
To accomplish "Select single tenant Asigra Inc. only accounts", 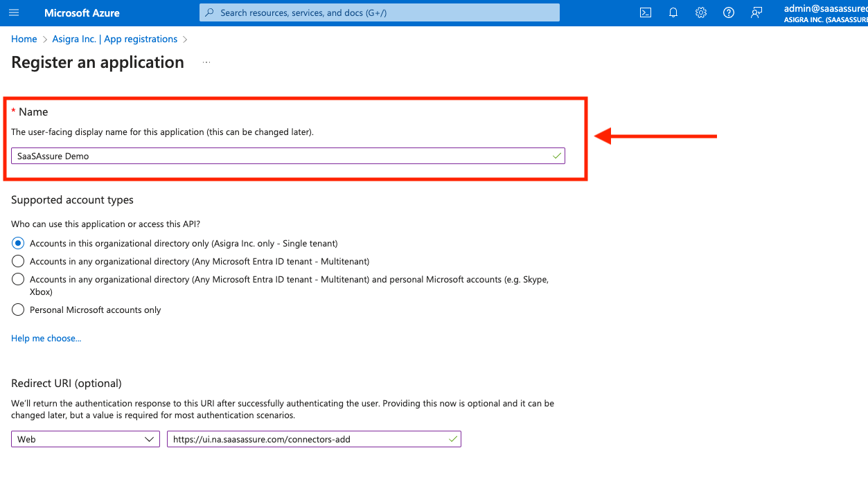I will pyautogui.click(x=17, y=243).
